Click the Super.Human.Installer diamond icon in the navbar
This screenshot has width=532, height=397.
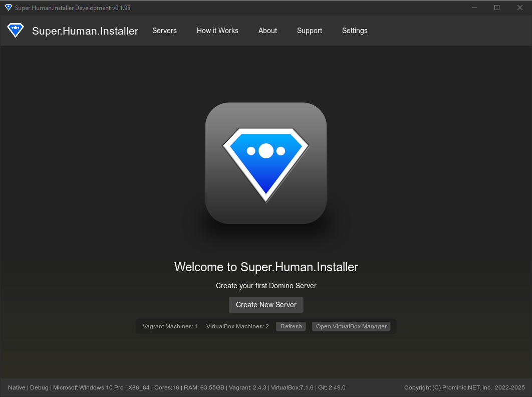click(16, 30)
